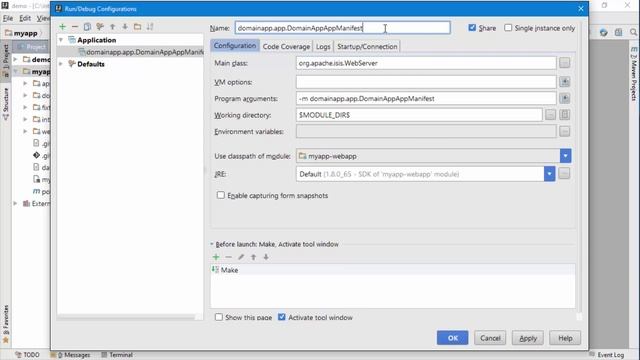Viewport: 640px width, 360px height.
Task: Collapse the Application tree node
Action: point(61,40)
